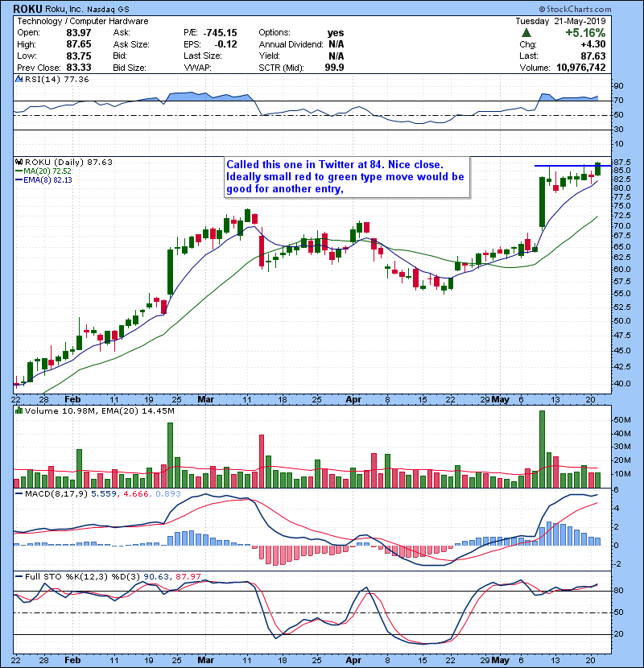Click the stochastic %D value 87.97
This screenshot has width=644, height=668.
coord(188,577)
